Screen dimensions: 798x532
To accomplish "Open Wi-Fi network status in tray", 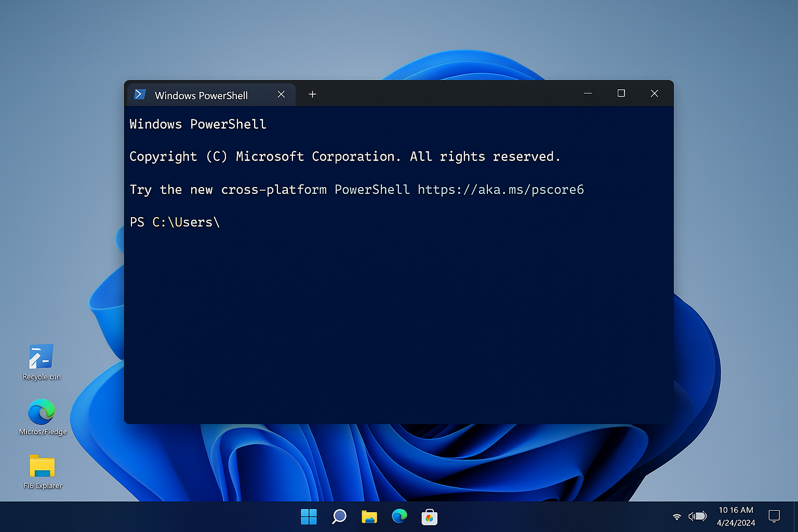I will click(676, 516).
